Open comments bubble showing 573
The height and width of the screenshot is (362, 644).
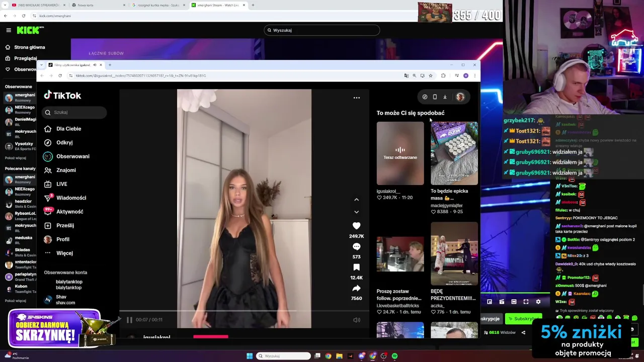(x=356, y=246)
